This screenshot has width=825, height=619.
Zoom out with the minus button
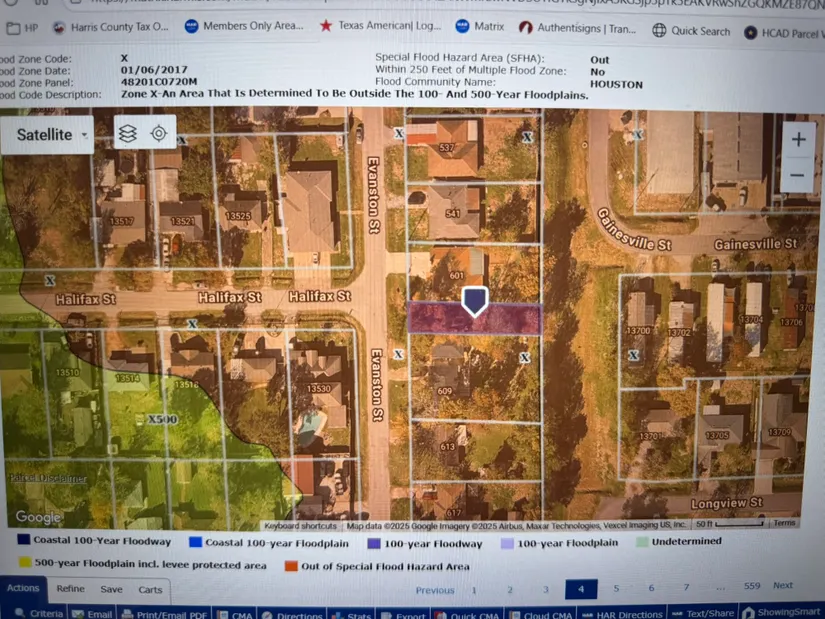point(797,176)
